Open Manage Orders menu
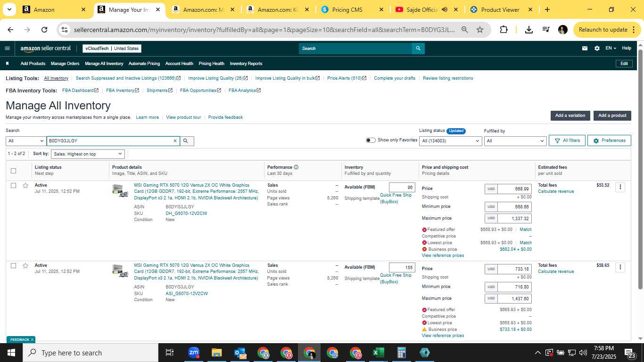The width and height of the screenshot is (644, 362). pos(65,63)
